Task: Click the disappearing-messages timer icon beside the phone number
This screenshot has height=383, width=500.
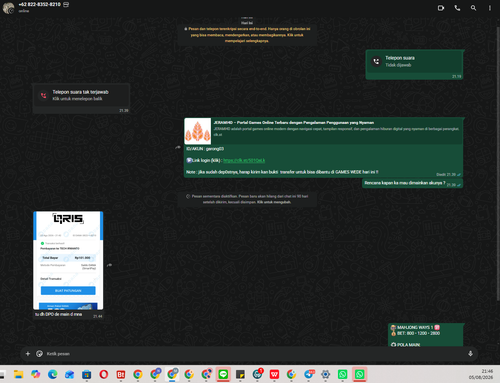Action: 66,5
